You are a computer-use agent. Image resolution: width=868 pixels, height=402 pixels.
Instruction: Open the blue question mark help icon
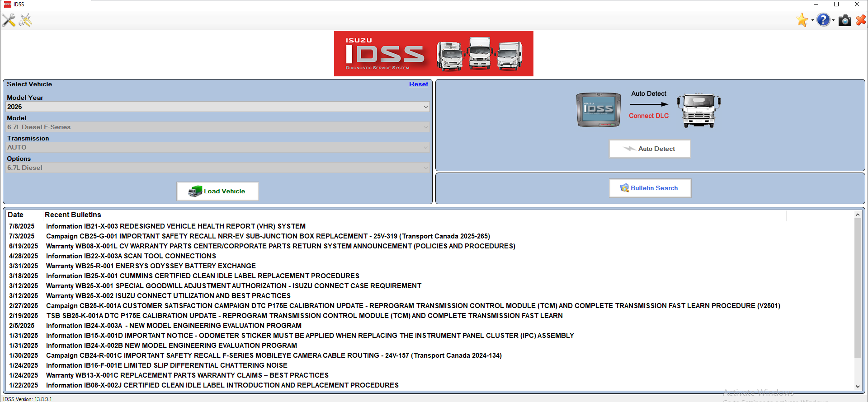point(823,20)
